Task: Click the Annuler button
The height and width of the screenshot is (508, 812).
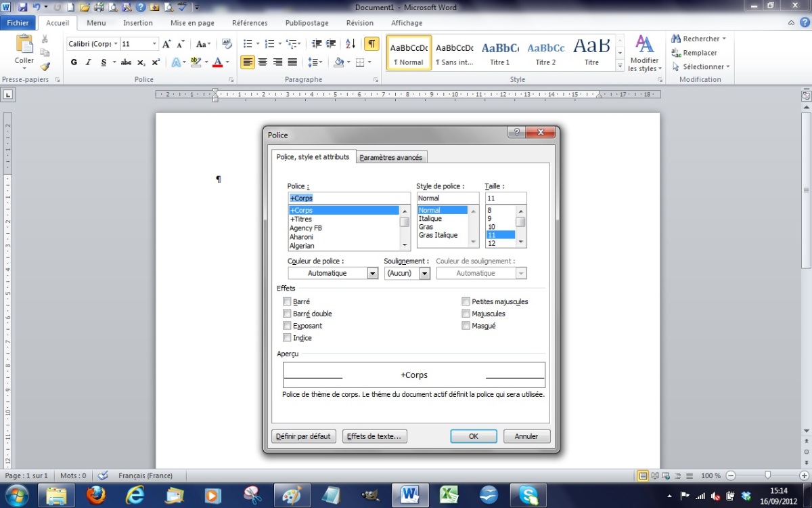Action: (x=526, y=436)
